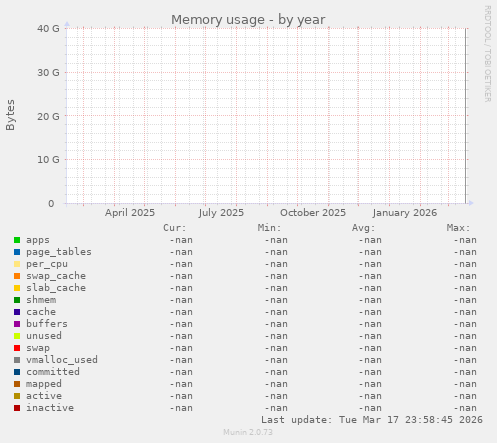Select the 'vmalloc_used' legend label
Image resolution: width=497 pixels, height=443 pixels.
(62, 360)
